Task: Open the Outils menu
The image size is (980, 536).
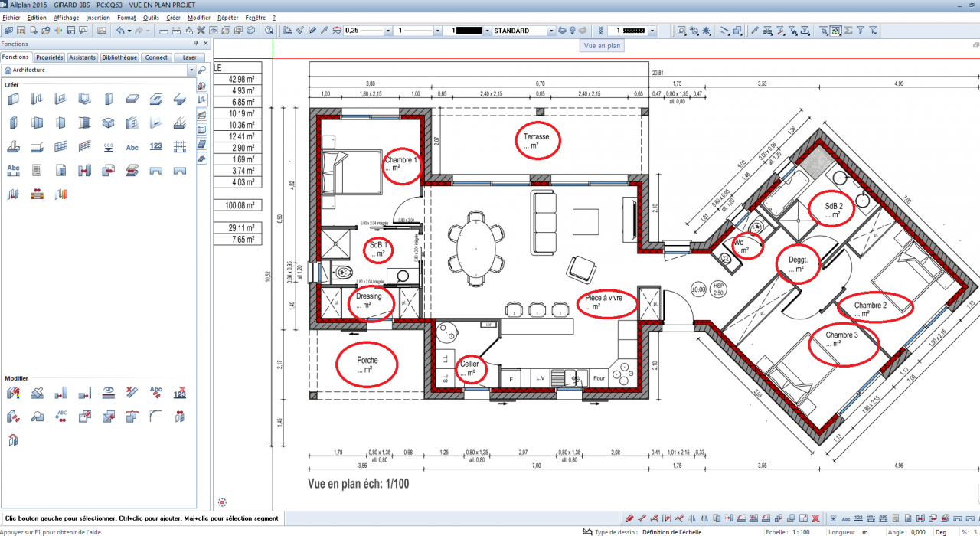Action: [x=151, y=17]
